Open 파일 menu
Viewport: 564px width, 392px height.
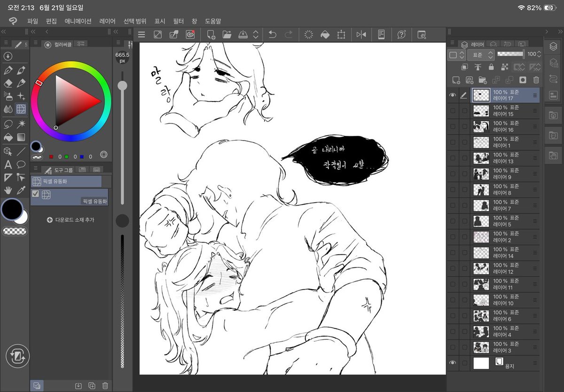point(32,21)
